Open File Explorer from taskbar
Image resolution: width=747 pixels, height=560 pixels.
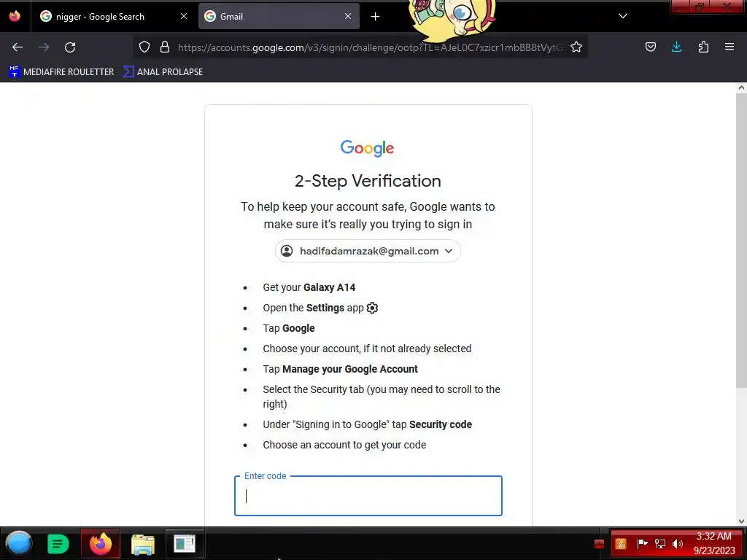143,544
